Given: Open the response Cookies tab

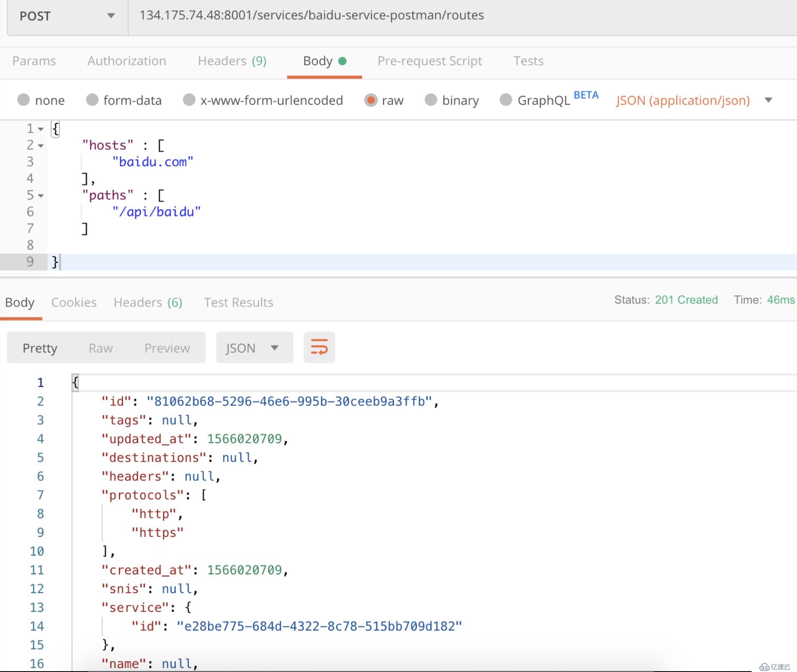Looking at the screenshot, I should [74, 302].
